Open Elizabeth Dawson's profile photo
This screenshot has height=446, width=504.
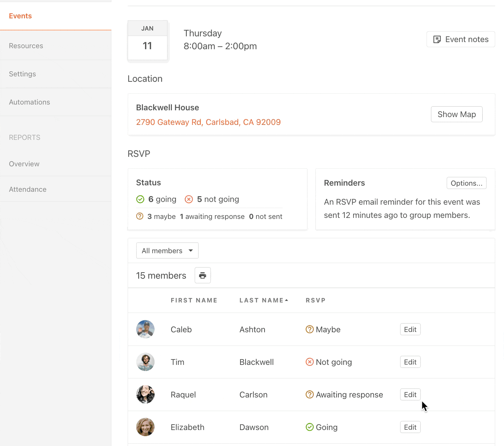pos(145,427)
